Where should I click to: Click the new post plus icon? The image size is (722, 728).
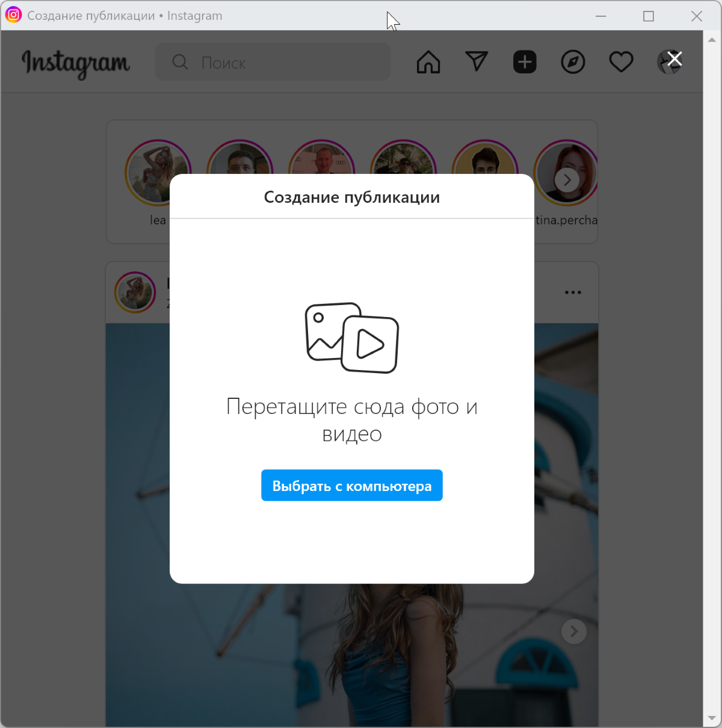coord(525,61)
